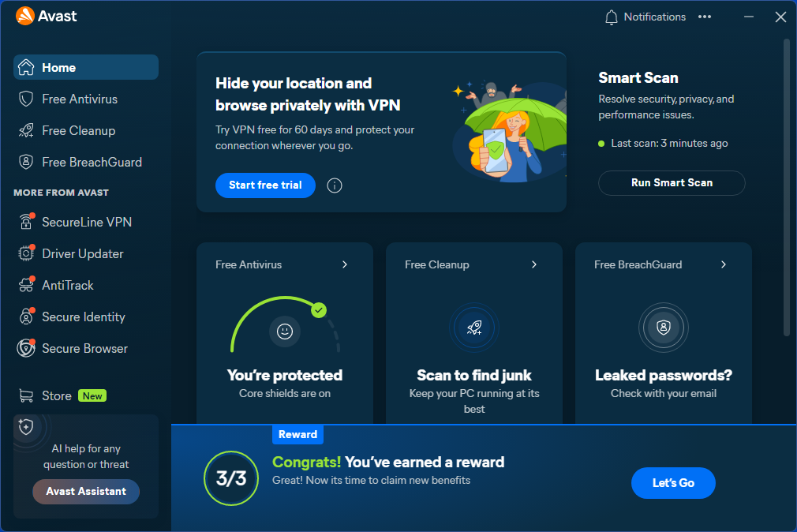Click 'Leaked passwords?' heading
The width and height of the screenshot is (797, 532).
pyautogui.click(x=664, y=376)
